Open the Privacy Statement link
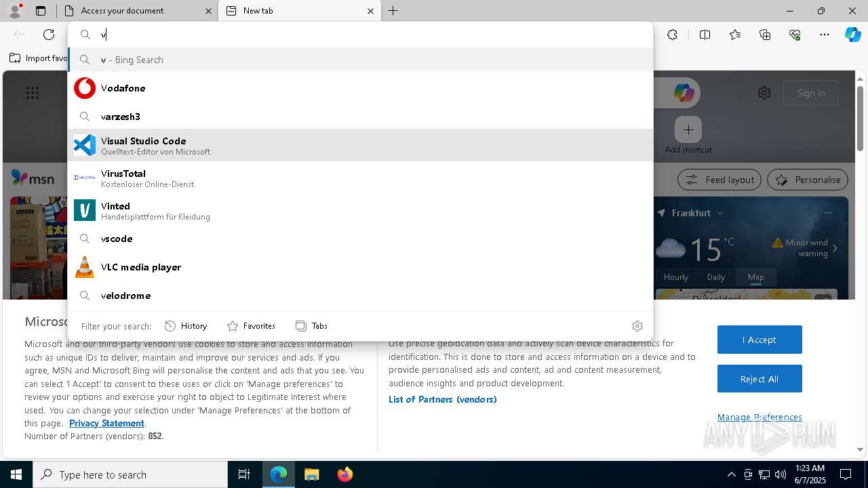Viewport: 868px width, 488px height. pos(106,423)
